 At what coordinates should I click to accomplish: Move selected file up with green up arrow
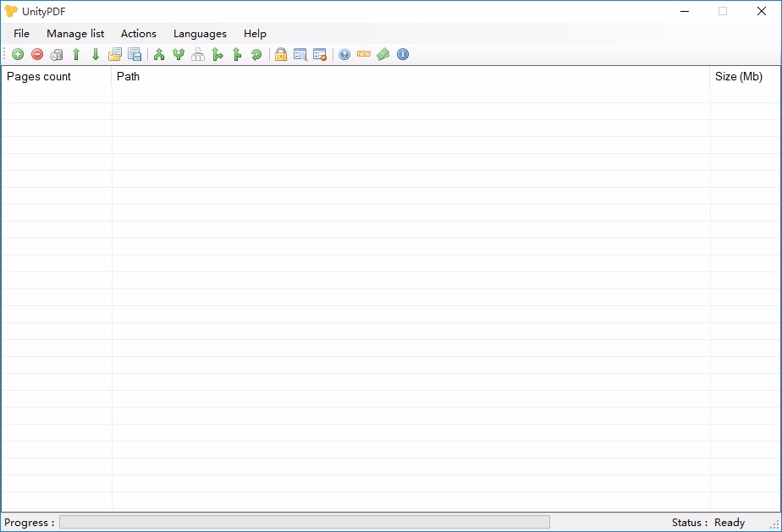76,54
